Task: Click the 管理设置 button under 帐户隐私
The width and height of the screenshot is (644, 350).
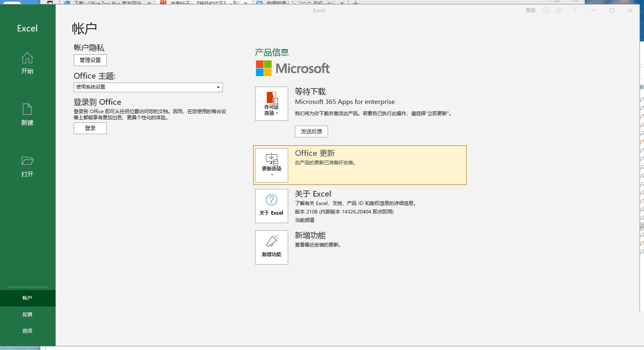Action: coord(90,60)
